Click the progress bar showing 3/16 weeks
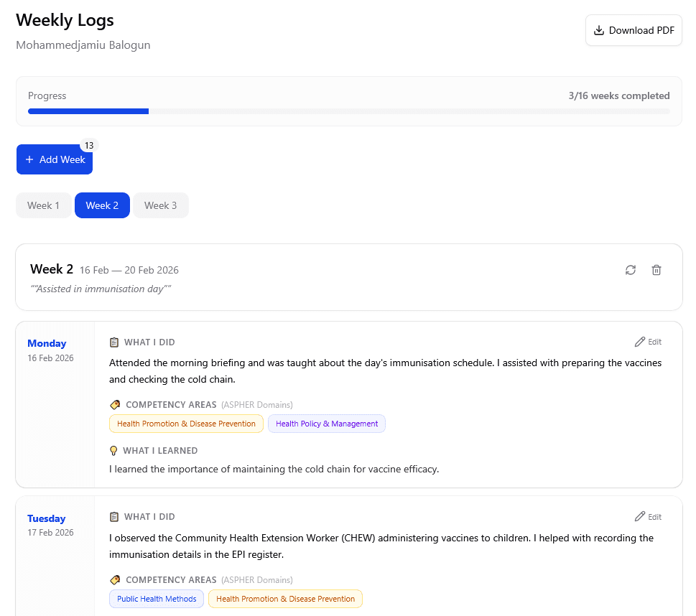 (x=348, y=111)
